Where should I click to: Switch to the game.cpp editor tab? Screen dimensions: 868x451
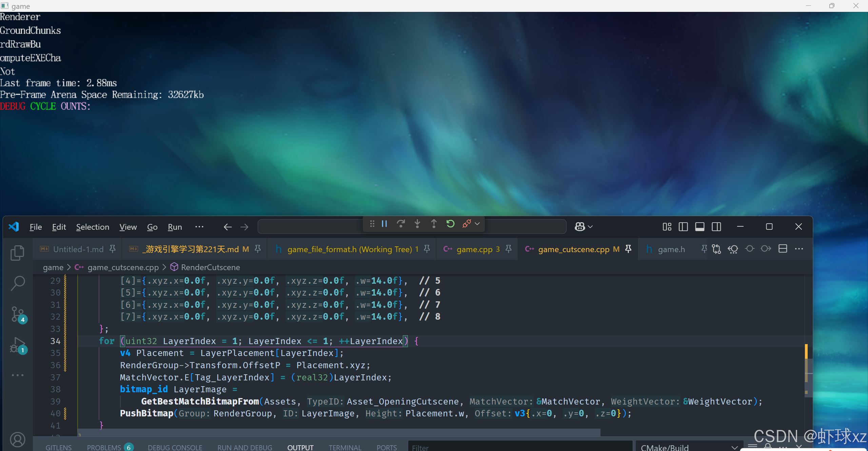pos(474,249)
